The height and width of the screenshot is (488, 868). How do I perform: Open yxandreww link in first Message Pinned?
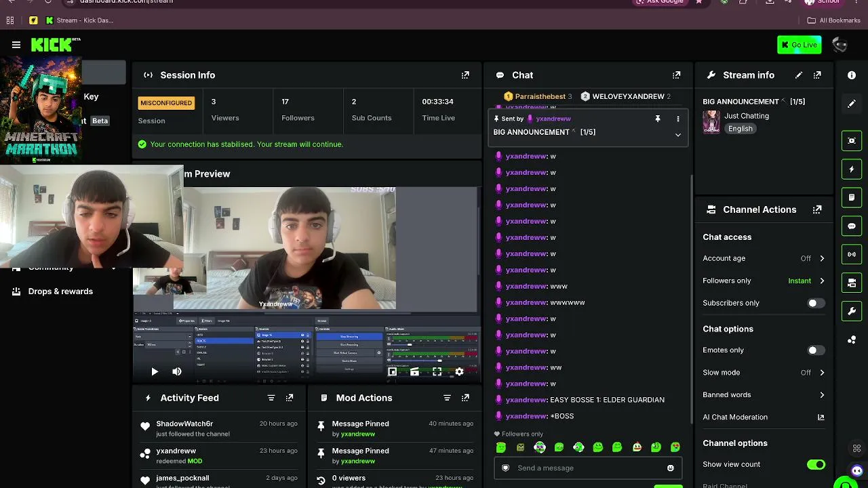coord(358,434)
